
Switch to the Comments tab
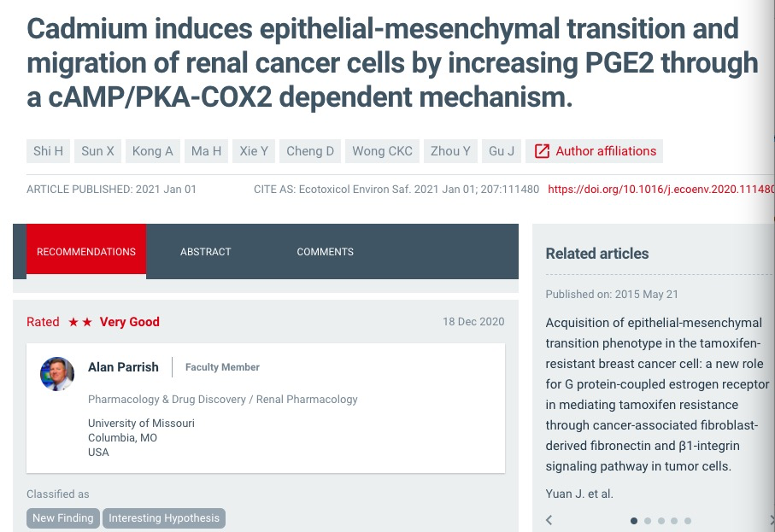(326, 251)
